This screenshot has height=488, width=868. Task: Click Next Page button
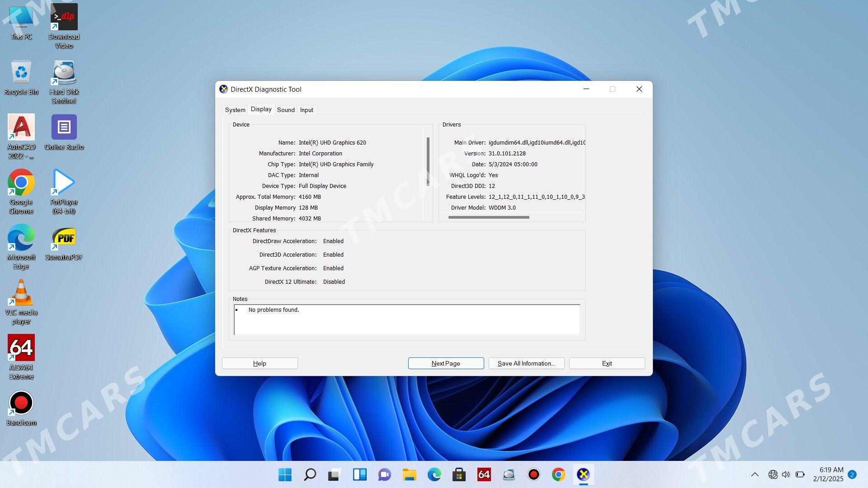(x=445, y=363)
